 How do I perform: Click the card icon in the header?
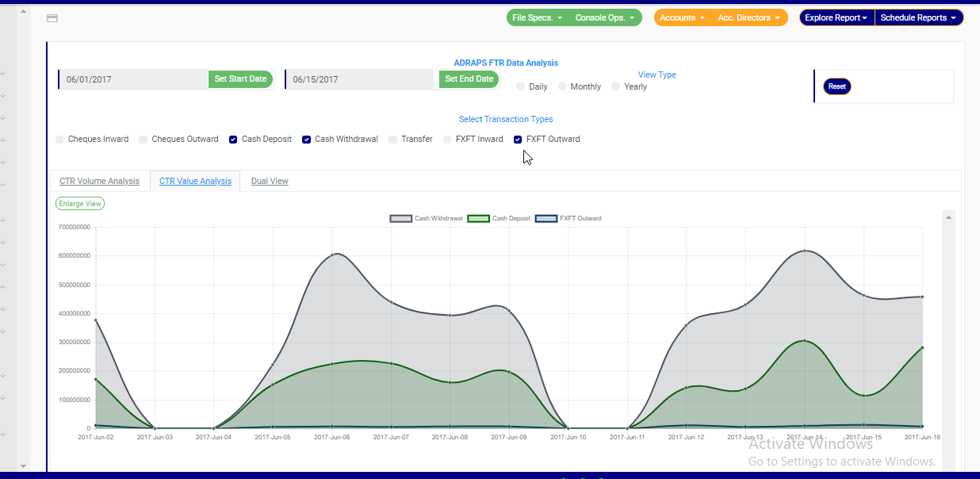pos(52,18)
